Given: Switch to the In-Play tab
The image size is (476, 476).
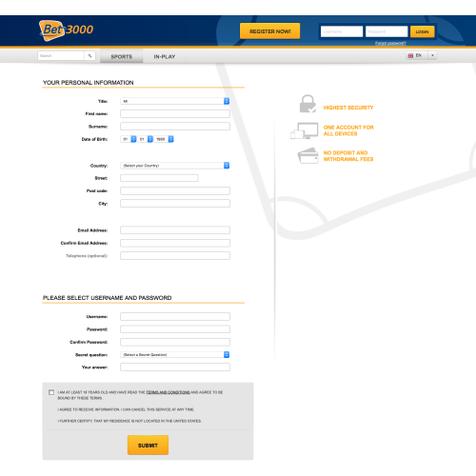Looking at the screenshot, I should point(165,56).
